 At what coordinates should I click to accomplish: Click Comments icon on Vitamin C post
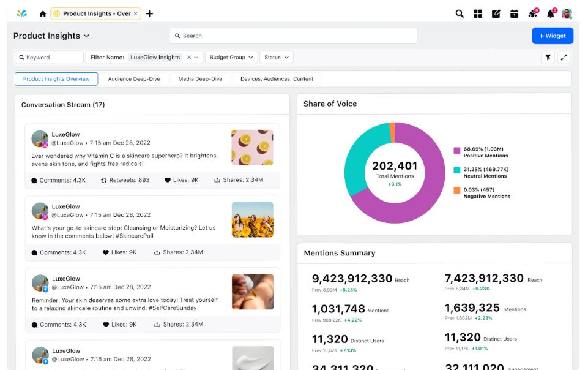(34, 181)
